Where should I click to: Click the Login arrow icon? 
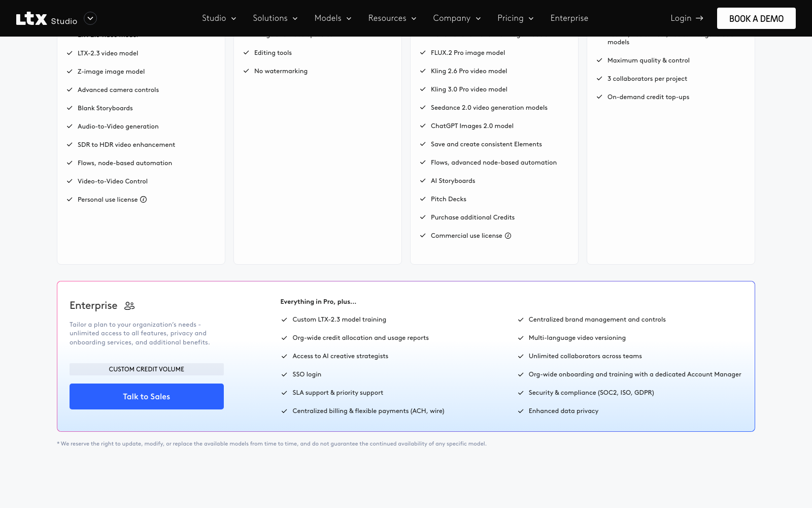point(699,18)
